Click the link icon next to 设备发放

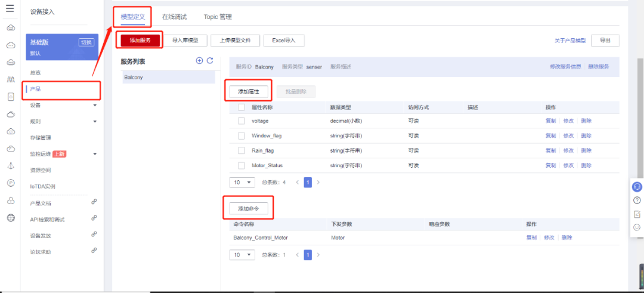[94, 234]
